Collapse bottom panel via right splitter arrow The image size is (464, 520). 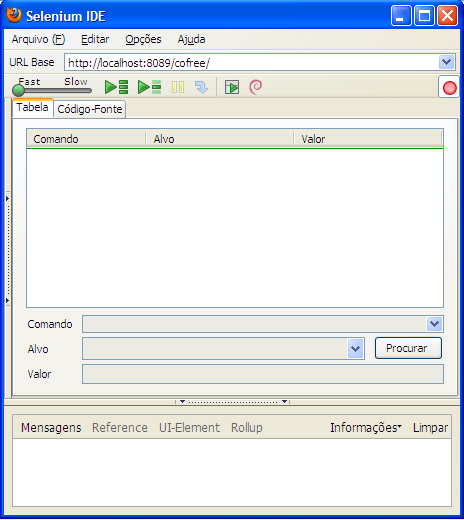pyautogui.click(x=284, y=401)
